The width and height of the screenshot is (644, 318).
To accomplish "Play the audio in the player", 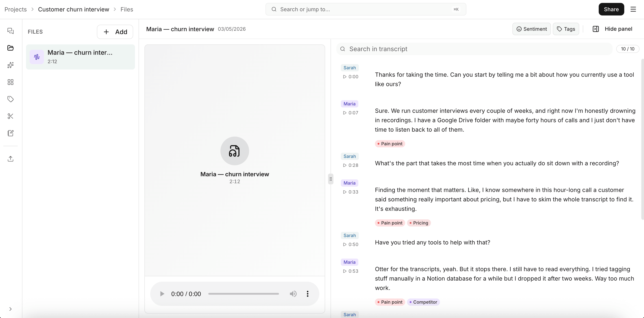I will click(162, 294).
